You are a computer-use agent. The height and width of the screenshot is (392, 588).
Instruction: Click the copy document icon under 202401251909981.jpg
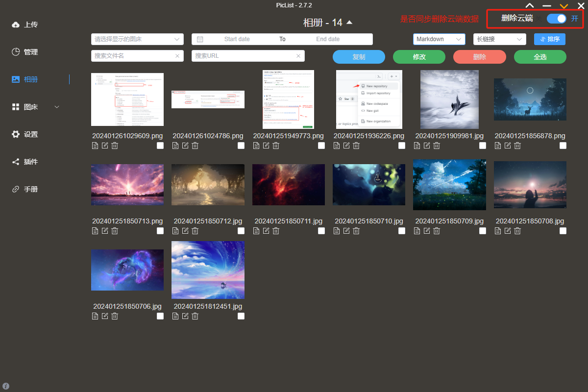point(417,146)
